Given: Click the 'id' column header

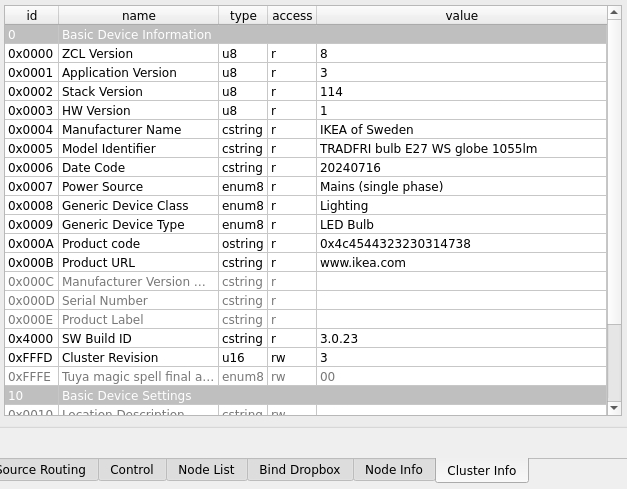Looking at the screenshot, I should click(x=31, y=16).
